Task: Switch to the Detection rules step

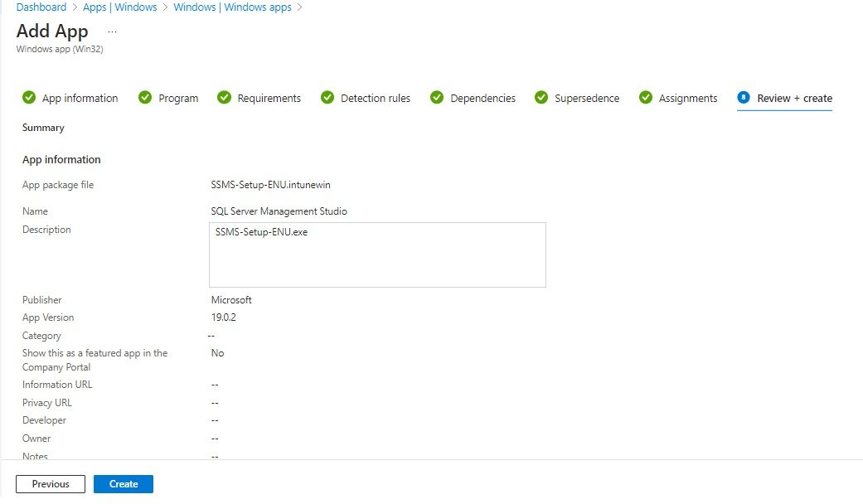Action: (375, 98)
